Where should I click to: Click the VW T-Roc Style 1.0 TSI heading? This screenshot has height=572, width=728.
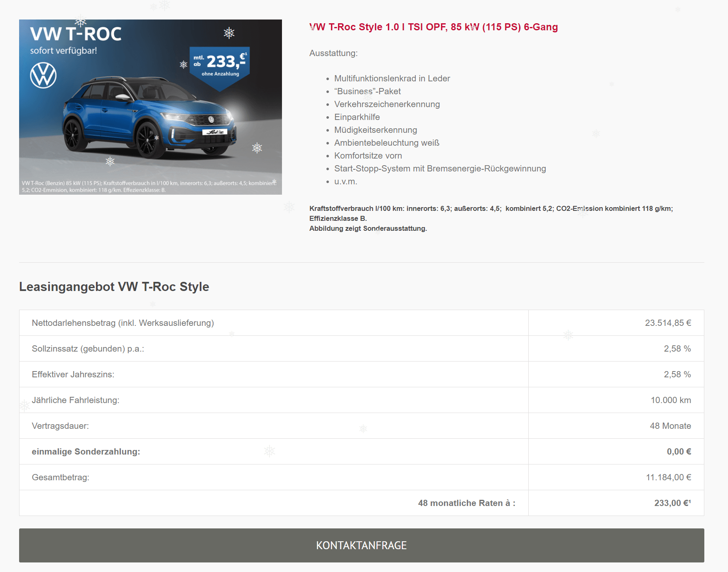(x=434, y=27)
